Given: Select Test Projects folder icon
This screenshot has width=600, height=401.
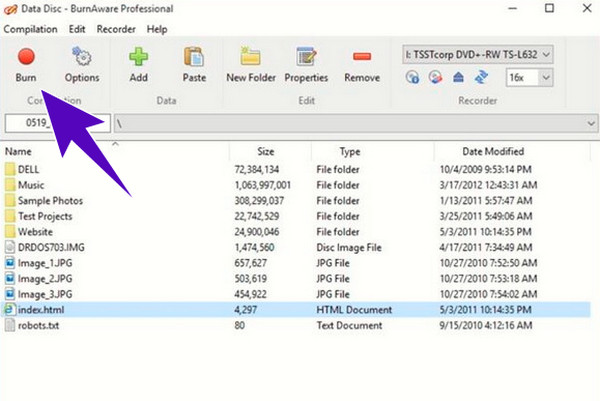Looking at the screenshot, I should click(10, 216).
